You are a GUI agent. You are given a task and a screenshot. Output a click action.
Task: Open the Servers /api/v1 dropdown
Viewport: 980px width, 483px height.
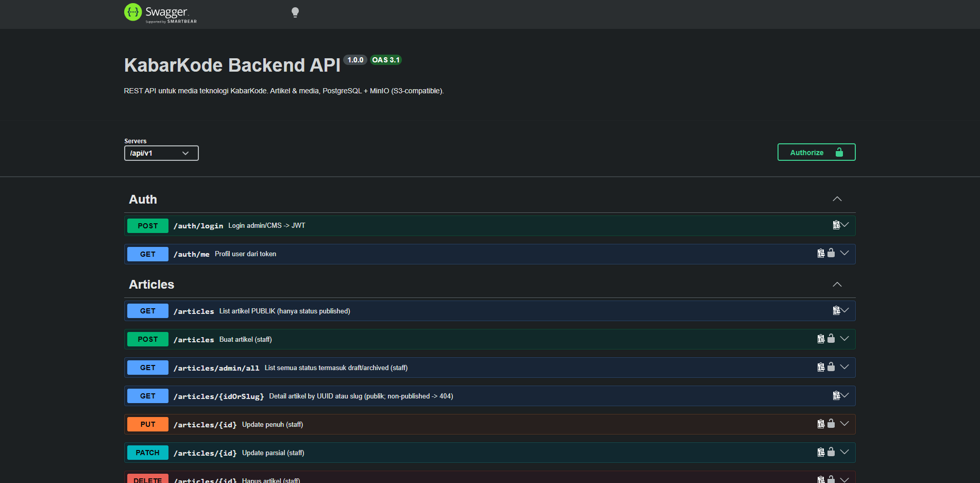(161, 153)
